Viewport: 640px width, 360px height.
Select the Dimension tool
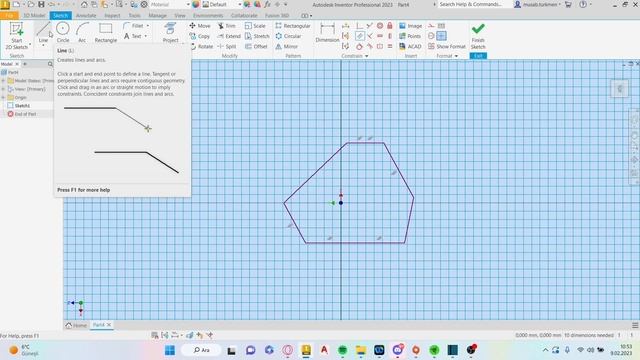coord(327,33)
